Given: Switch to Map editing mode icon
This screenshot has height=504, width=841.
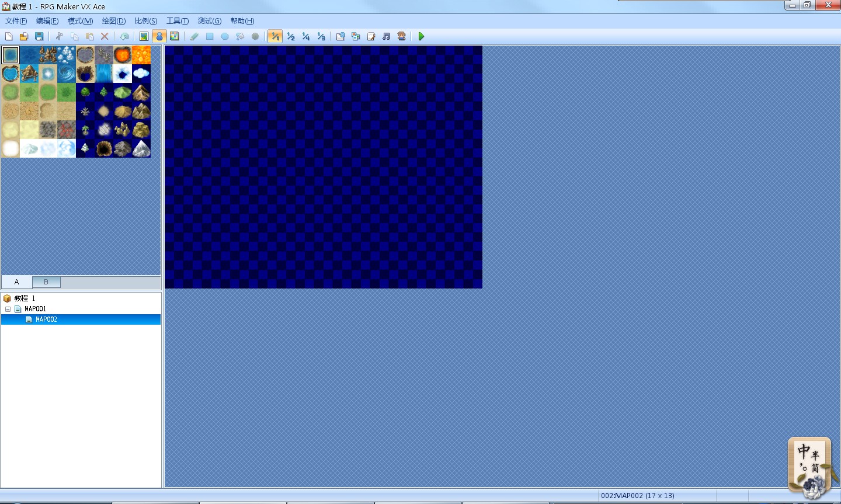Looking at the screenshot, I should coord(144,36).
